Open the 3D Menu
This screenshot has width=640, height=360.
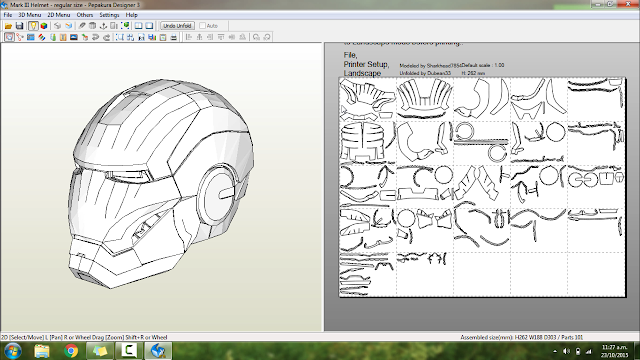pyautogui.click(x=29, y=15)
